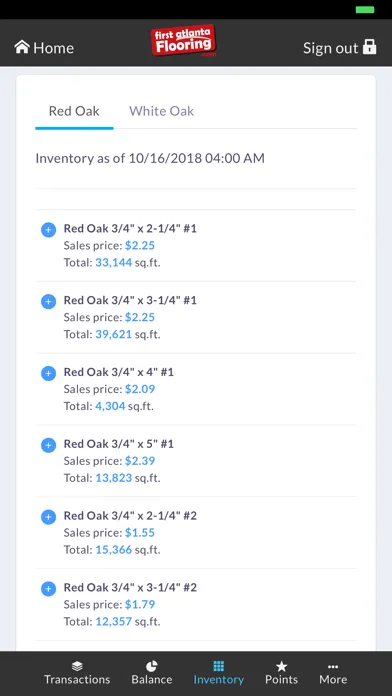Open the More options menu
392x696 pixels.
pyautogui.click(x=333, y=673)
